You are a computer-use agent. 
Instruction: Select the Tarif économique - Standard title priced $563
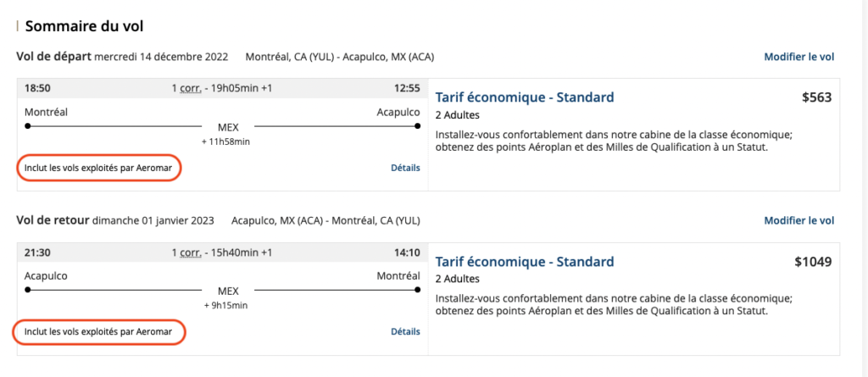coord(524,97)
